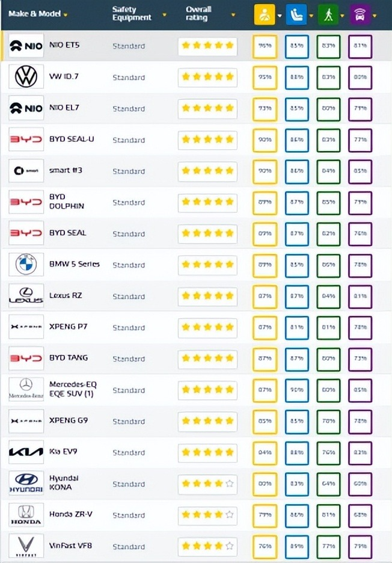Expand the Overall rating sort arrow
Screen dimensions: 392x563
pyautogui.click(x=233, y=15)
